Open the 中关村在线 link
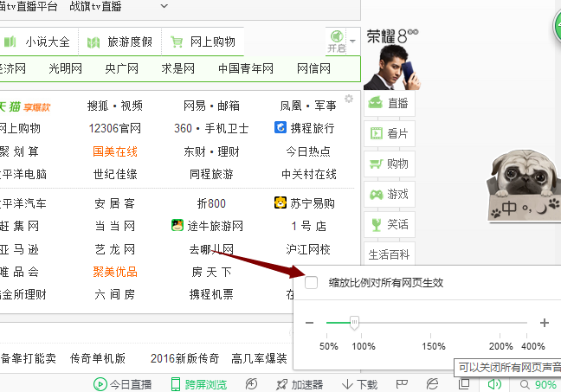561x392 pixels. coord(309,174)
